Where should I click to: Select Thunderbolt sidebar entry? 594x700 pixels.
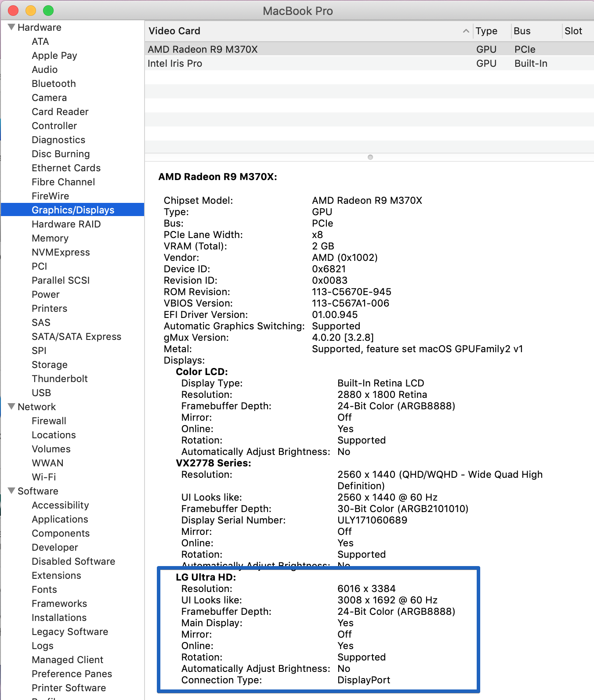point(60,379)
